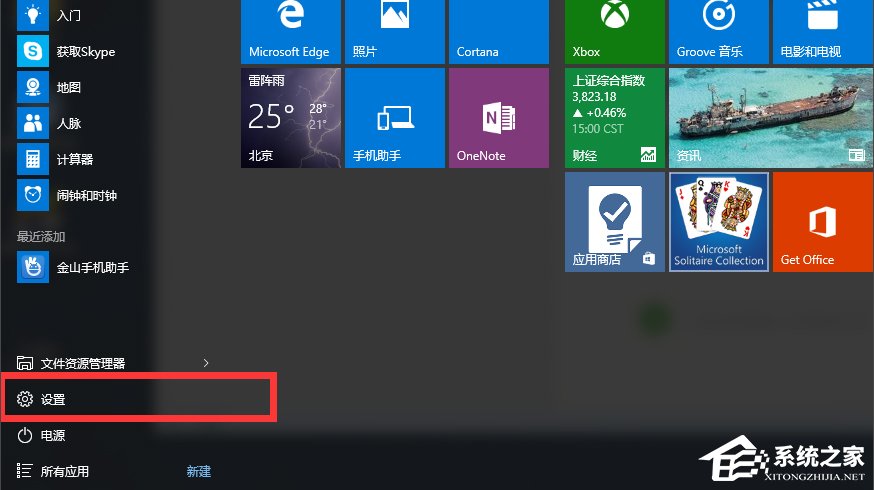Click the 人脉 app name
The width and height of the screenshot is (874, 490).
coord(69,124)
